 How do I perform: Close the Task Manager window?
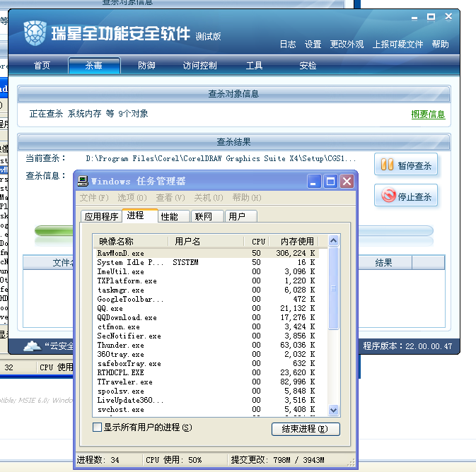tap(347, 182)
